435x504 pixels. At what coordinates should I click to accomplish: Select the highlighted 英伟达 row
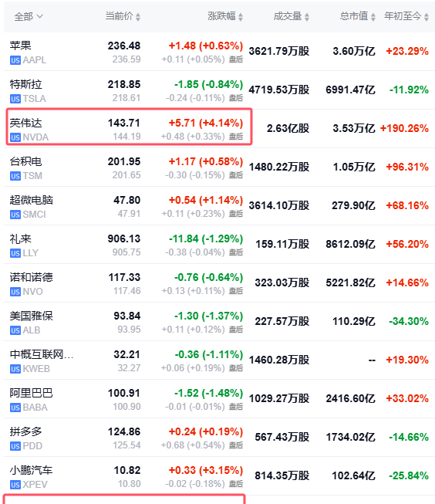(129, 127)
